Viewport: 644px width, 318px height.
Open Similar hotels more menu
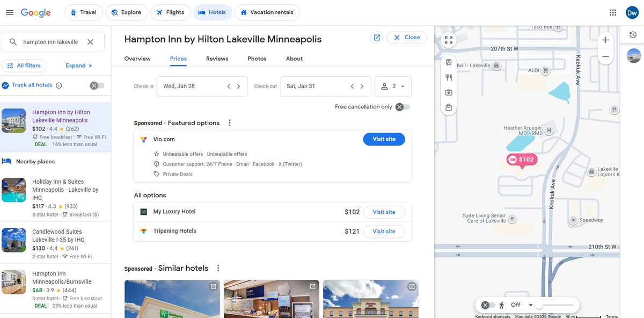[x=218, y=268]
